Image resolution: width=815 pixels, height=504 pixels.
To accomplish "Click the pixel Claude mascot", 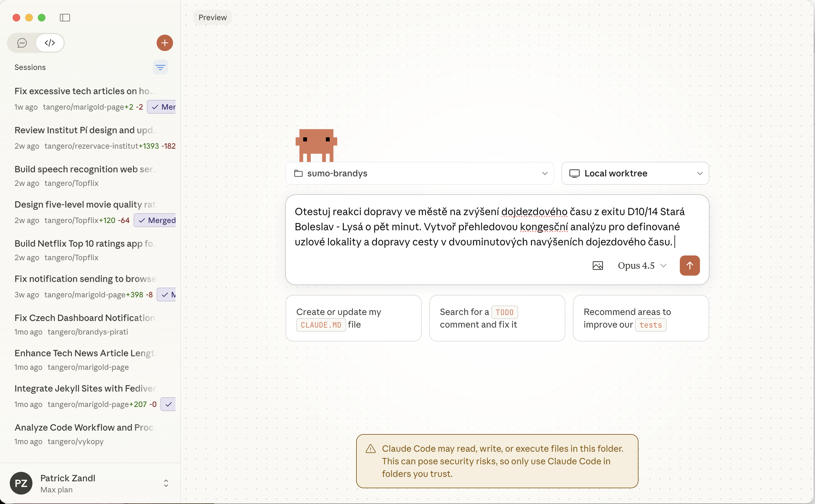I will click(x=316, y=145).
